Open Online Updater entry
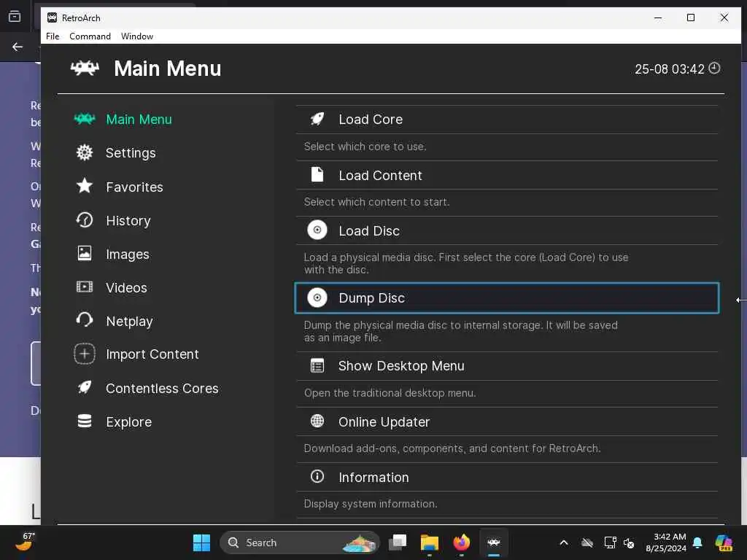Image resolution: width=747 pixels, height=560 pixels. pos(507,421)
